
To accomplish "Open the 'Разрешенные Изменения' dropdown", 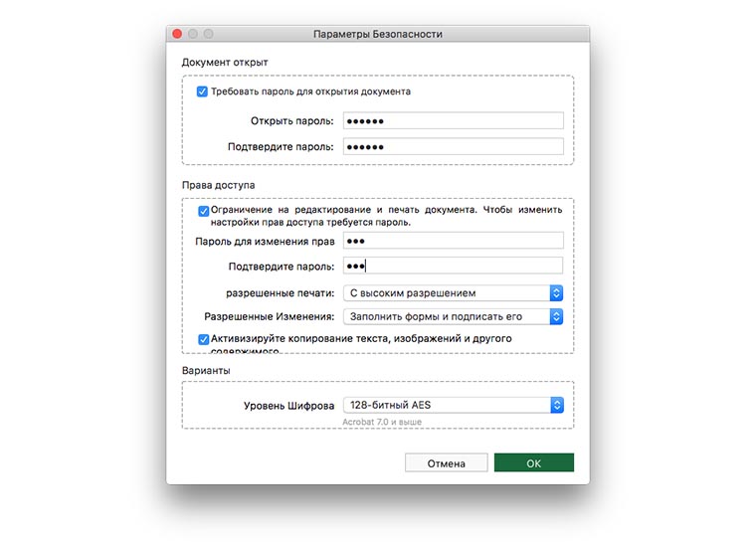I will pos(454,316).
